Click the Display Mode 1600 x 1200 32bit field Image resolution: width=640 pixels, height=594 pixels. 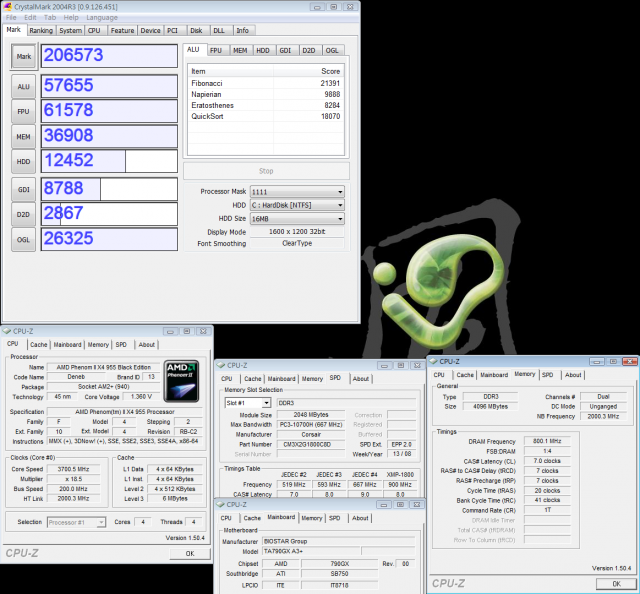[x=297, y=232]
